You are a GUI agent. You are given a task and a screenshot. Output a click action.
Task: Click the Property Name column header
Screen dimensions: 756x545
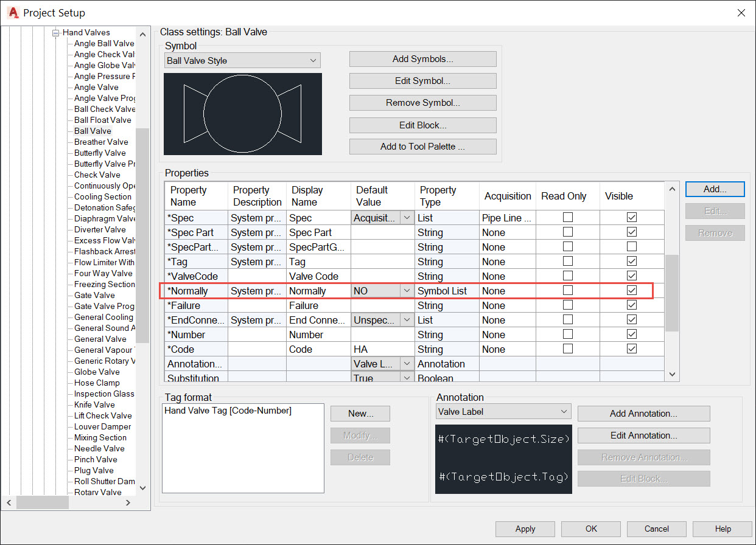coord(196,196)
